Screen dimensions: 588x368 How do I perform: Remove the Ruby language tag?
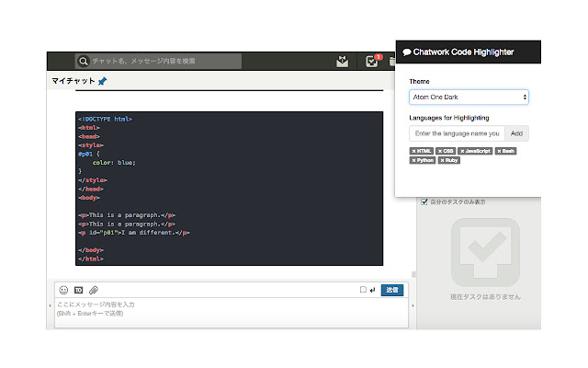(449, 160)
